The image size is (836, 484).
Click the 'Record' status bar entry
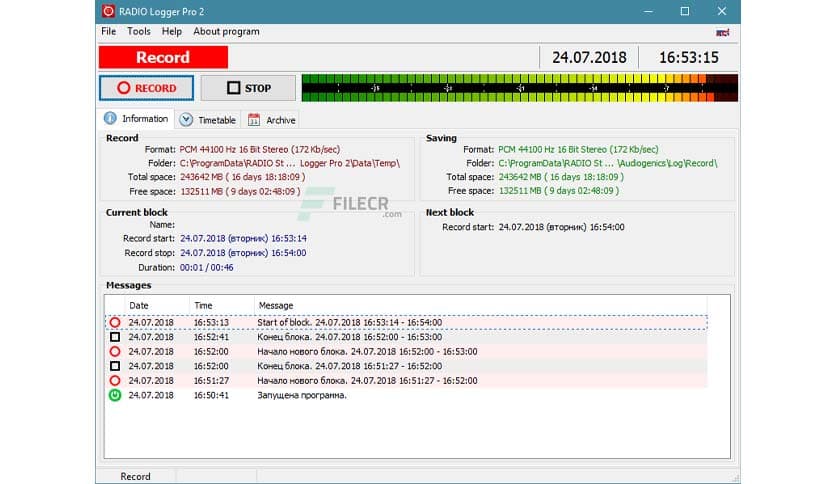[x=135, y=477]
